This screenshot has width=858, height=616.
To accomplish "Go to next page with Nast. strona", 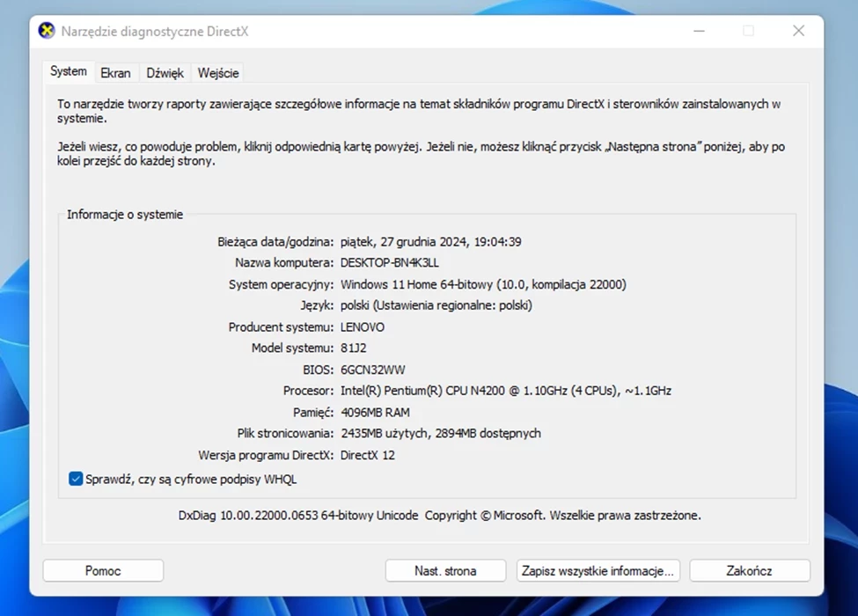I will 445,570.
